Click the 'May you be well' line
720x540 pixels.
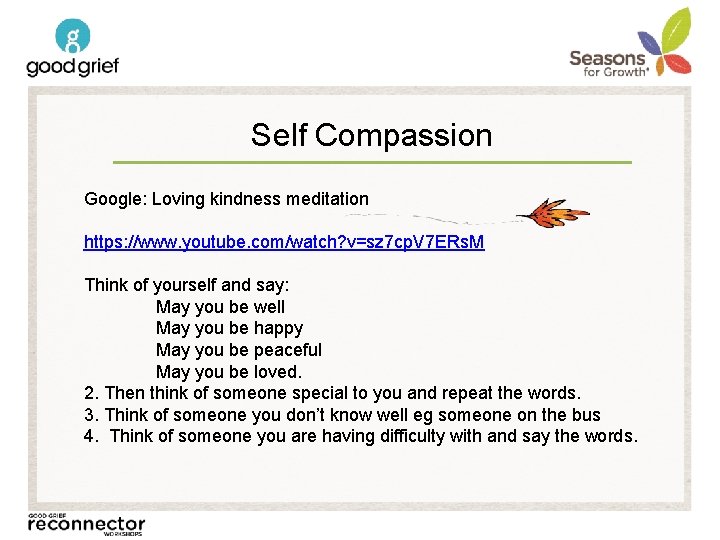point(220,307)
